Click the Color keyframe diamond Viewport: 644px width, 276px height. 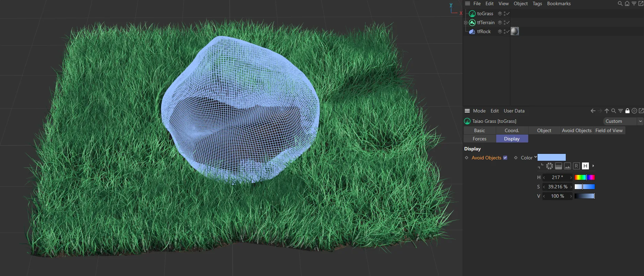[x=516, y=158]
